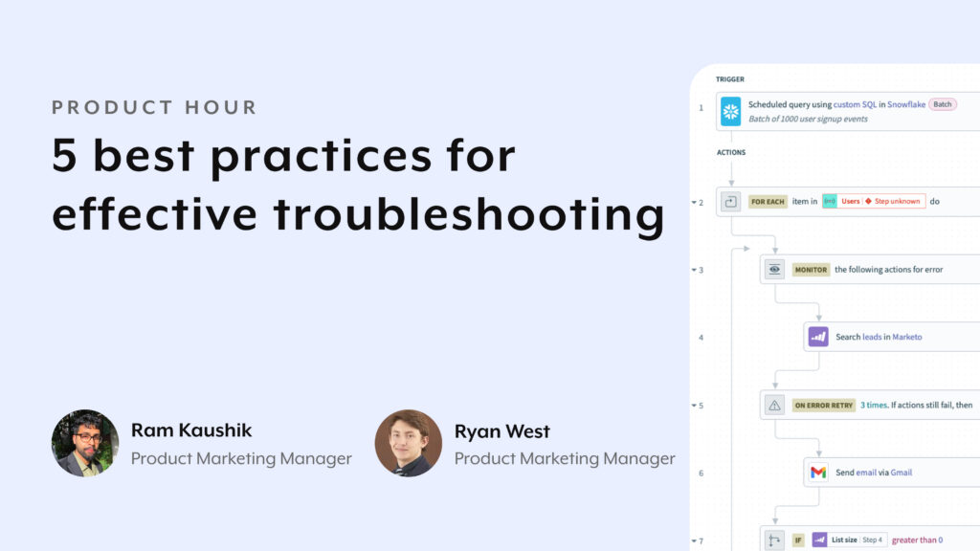This screenshot has height=551, width=980.
Task: Collapse step 5 error block arrow
Action: tap(694, 406)
